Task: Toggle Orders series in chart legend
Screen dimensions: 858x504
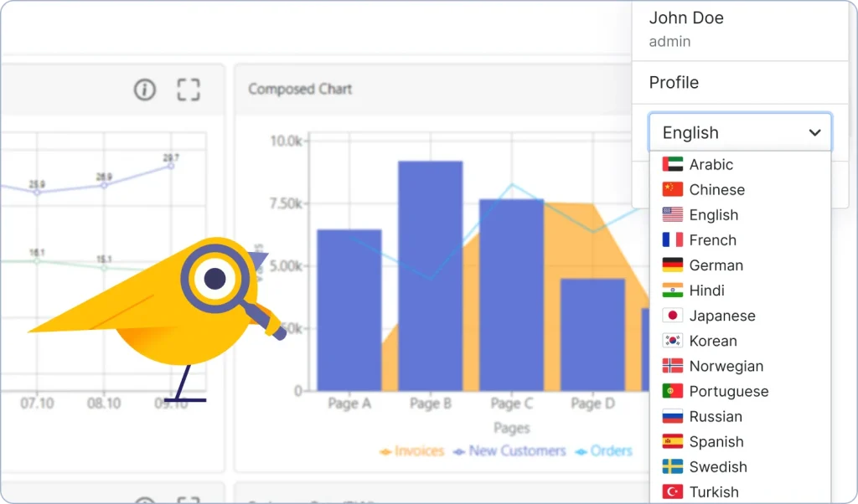Action: (x=603, y=451)
